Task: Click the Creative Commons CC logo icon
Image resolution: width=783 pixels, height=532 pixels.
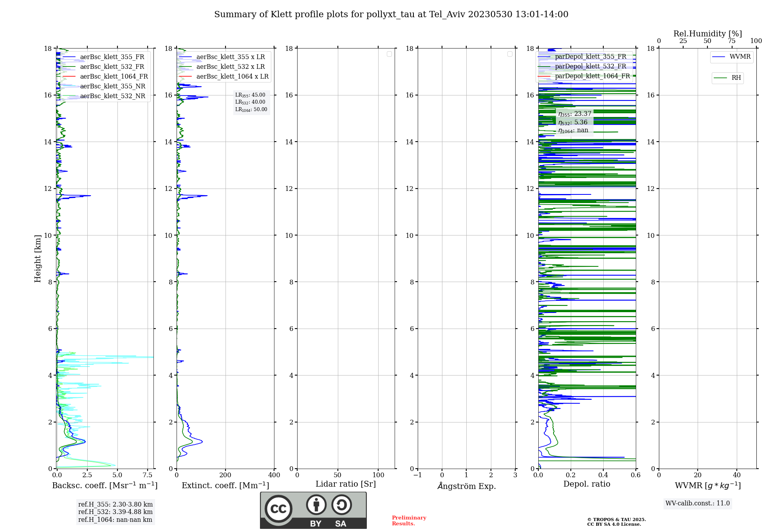Action: (x=278, y=509)
